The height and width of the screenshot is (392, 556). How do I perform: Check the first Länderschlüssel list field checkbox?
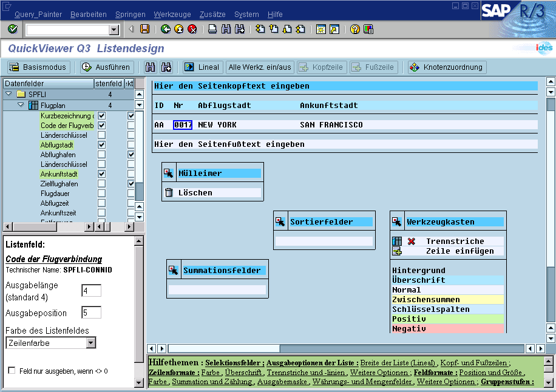pyautogui.click(x=102, y=135)
